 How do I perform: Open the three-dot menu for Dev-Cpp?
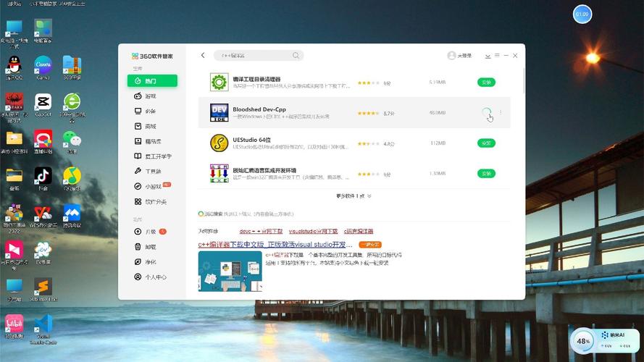[x=501, y=112]
